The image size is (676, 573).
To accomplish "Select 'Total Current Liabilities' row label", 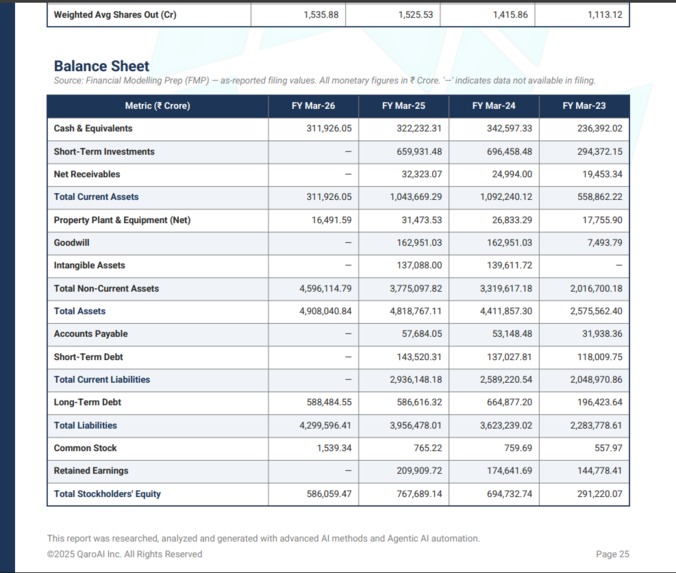I will (x=102, y=380).
